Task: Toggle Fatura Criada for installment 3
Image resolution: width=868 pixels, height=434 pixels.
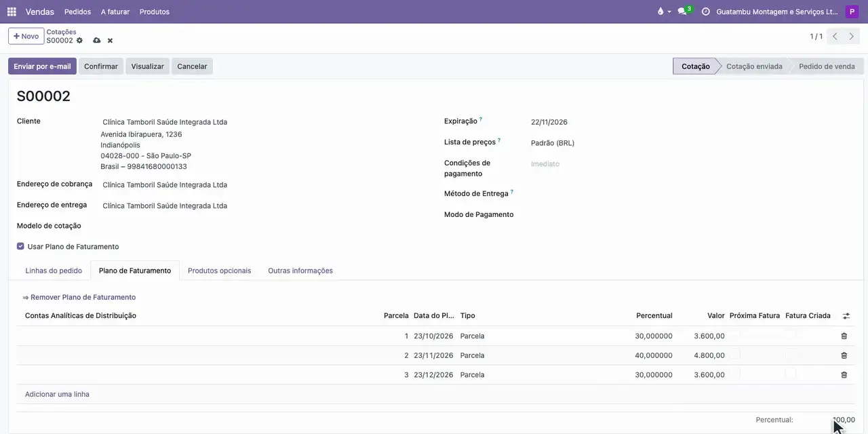Action: point(790,373)
